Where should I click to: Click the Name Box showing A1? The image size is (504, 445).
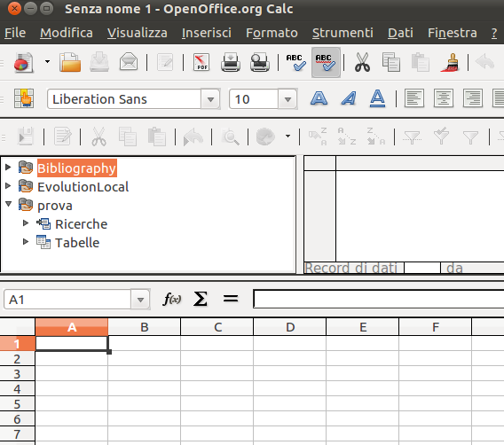click(67, 300)
